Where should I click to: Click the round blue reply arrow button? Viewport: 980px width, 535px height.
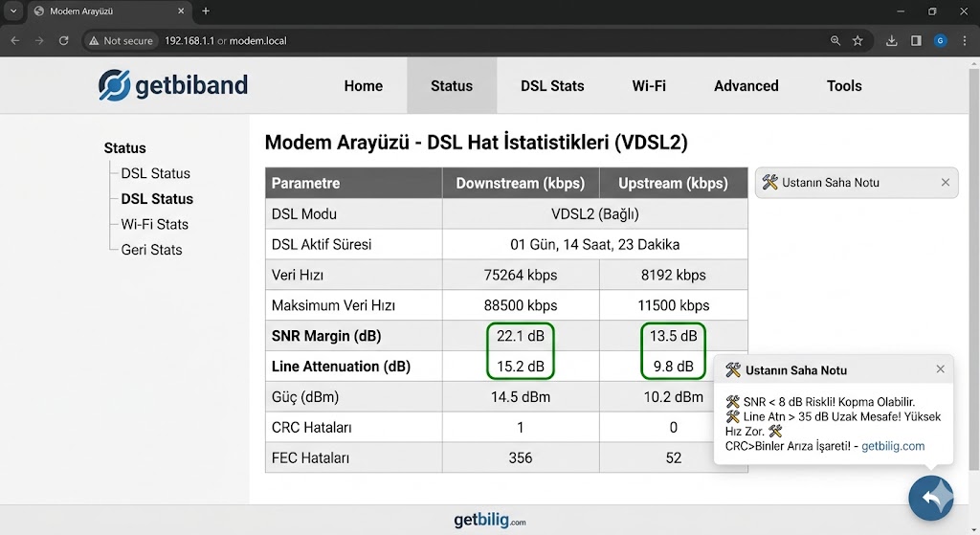930,498
